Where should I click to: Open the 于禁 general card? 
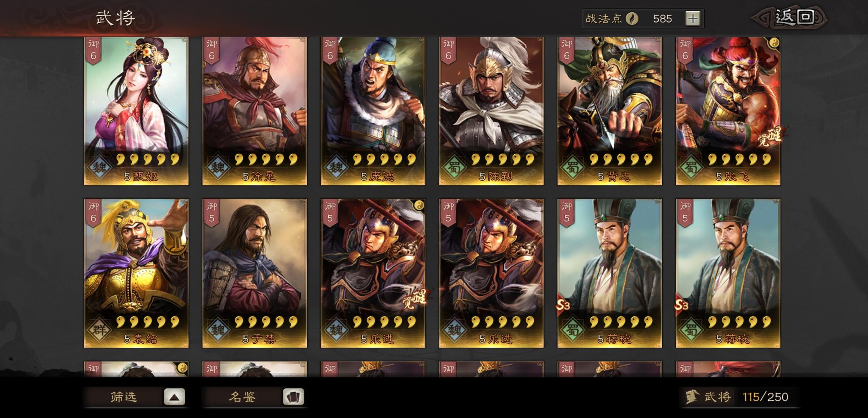[x=255, y=273]
